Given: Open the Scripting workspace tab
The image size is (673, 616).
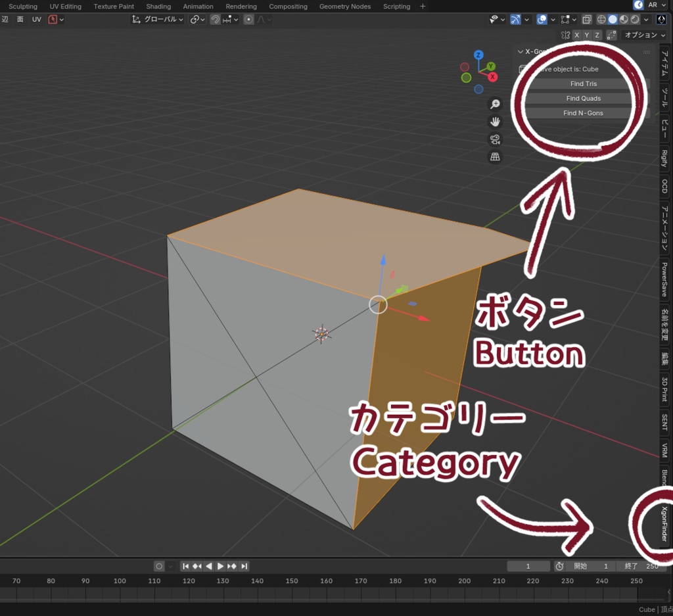Looking at the screenshot, I should tap(396, 7).
